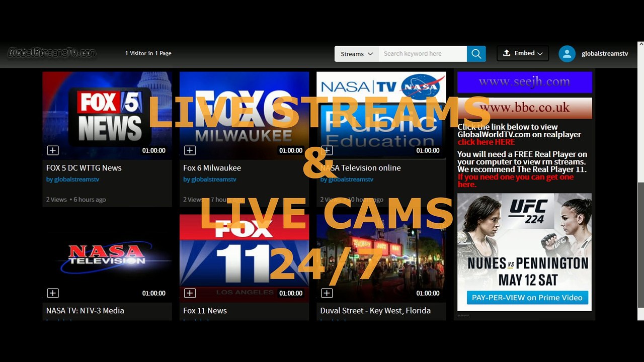The image size is (644, 362).
Task: Focus the Search keyword here field
Action: pyautogui.click(x=423, y=54)
